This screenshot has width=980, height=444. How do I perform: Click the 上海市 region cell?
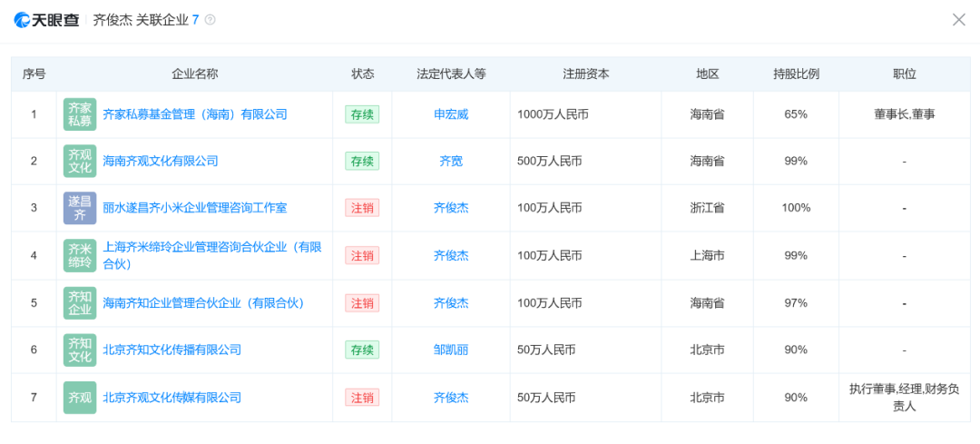pyautogui.click(x=708, y=256)
